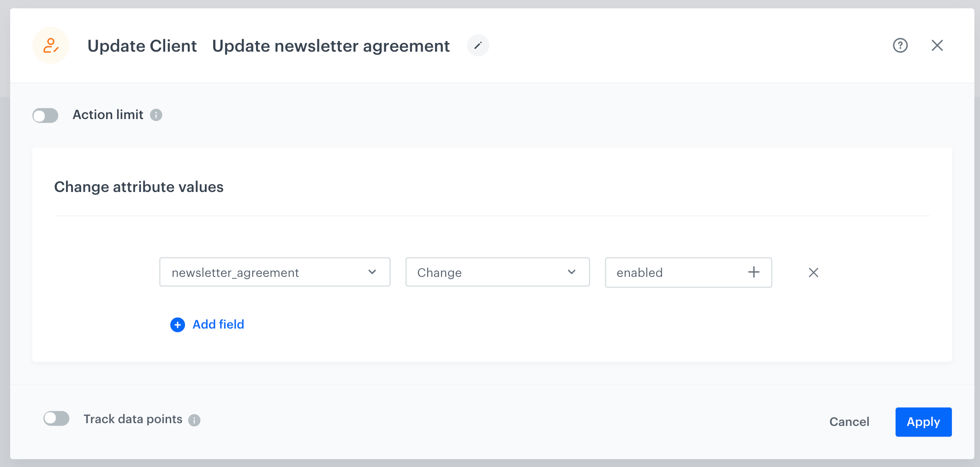Image resolution: width=980 pixels, height=467 pixels.
Task: Click the info icon beside Track data points
Action: pyautogui.click(x=195, y=420)
